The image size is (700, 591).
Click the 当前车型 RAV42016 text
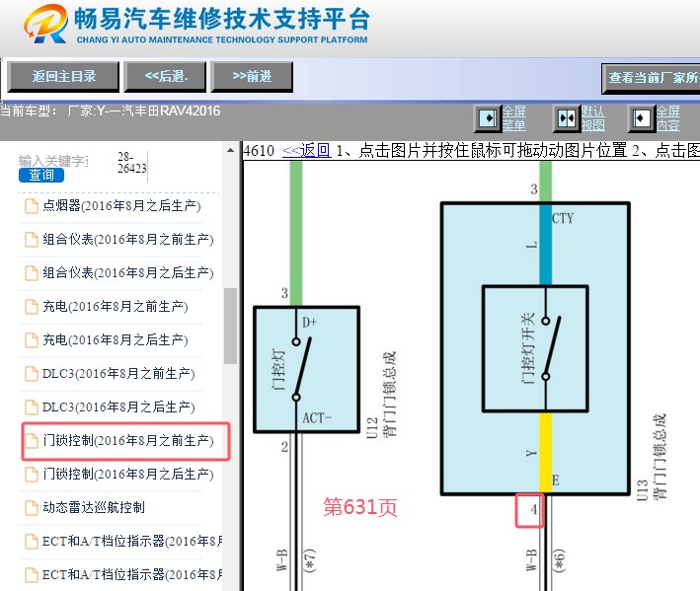[111, 111]
